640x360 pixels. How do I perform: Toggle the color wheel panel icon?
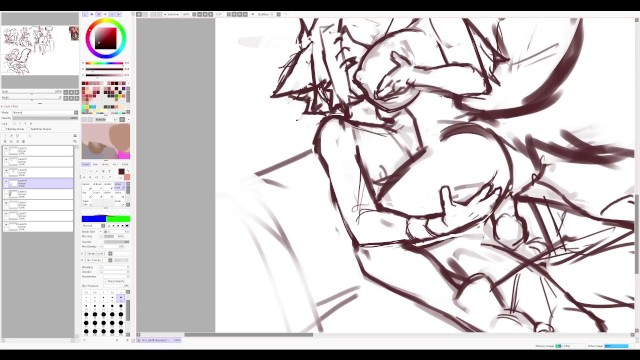point(85,14)
